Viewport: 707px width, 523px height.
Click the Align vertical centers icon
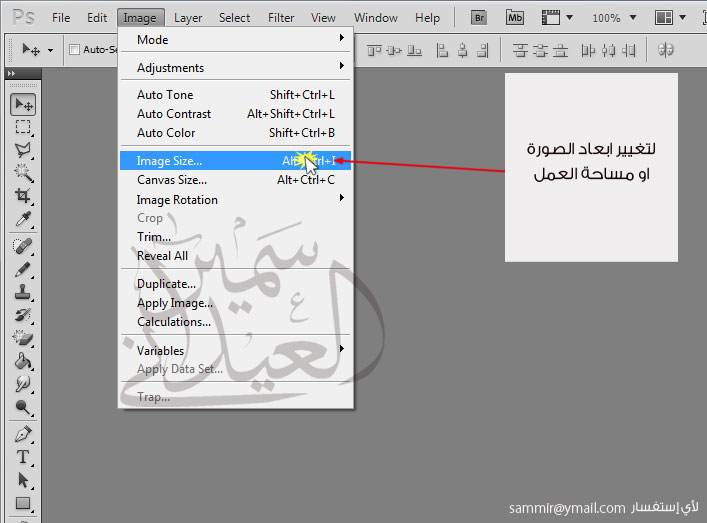394,50
